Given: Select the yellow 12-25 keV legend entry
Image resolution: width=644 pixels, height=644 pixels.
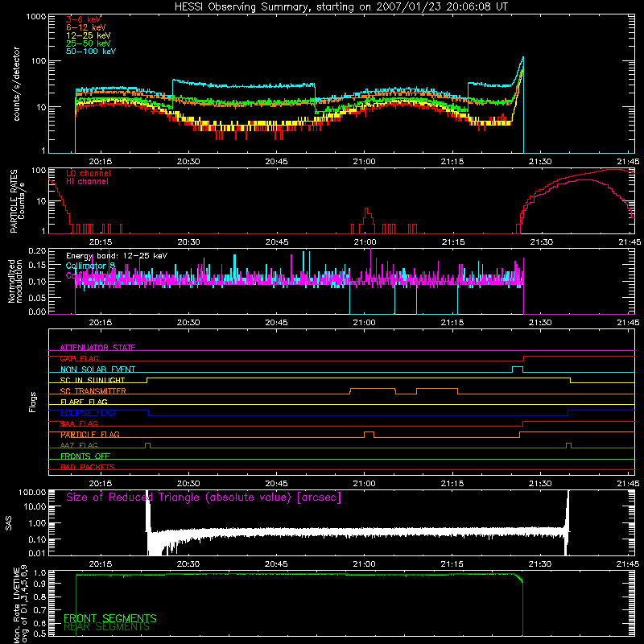Looking at the screenshot, I should pos(89,35).
